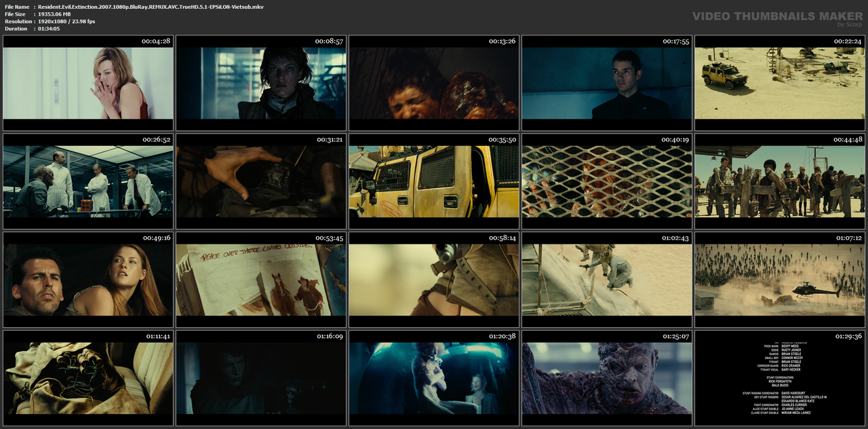Screen dimensions: 868x429
Task: Open the blue-lit thumbnail at 01:20:38
Action: (434, 378)
